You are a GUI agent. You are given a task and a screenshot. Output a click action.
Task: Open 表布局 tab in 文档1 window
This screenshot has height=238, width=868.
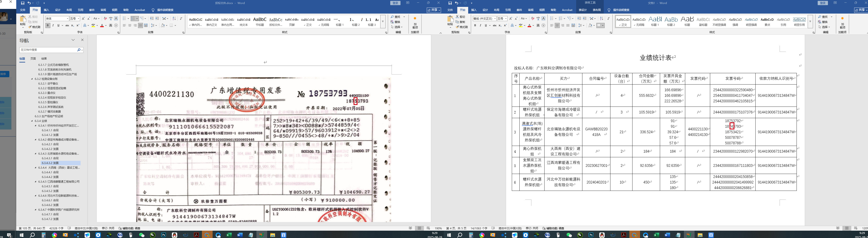tap(597, 10)
